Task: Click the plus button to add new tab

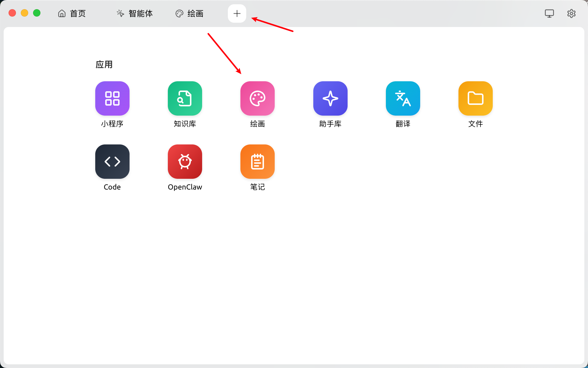Action: [x=237, y=13]
